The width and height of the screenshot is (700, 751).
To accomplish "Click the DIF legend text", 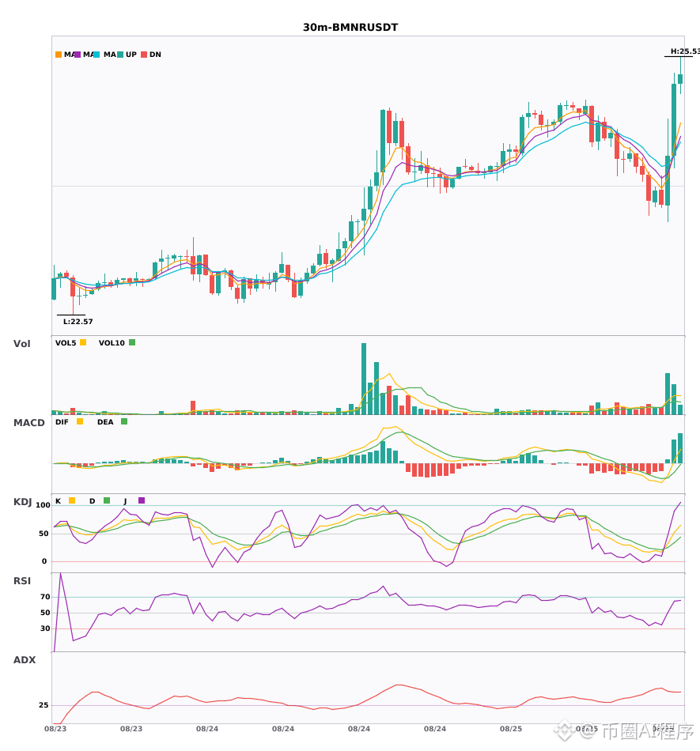I will pyautogui.click(x=62, y=422).
